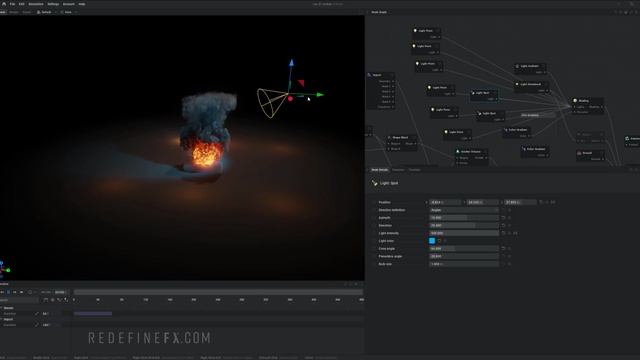Adjust the Light intensity slider

[x=464, y=233]
